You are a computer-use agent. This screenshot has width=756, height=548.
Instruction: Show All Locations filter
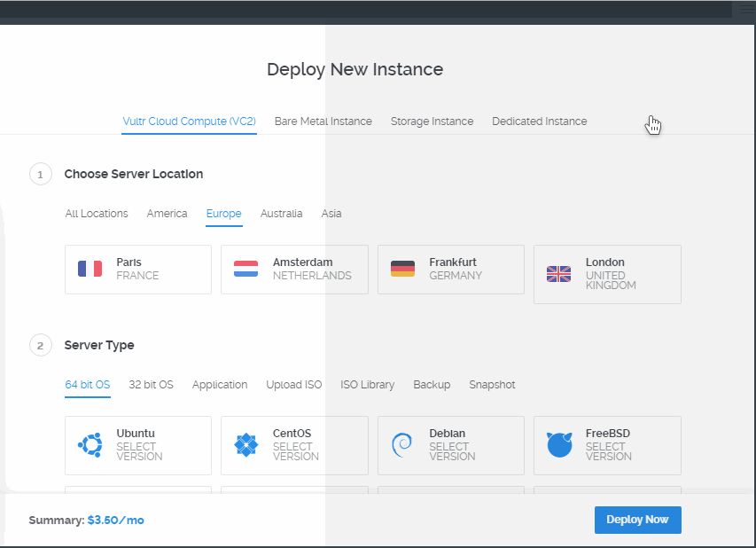[x=97, y=213]
